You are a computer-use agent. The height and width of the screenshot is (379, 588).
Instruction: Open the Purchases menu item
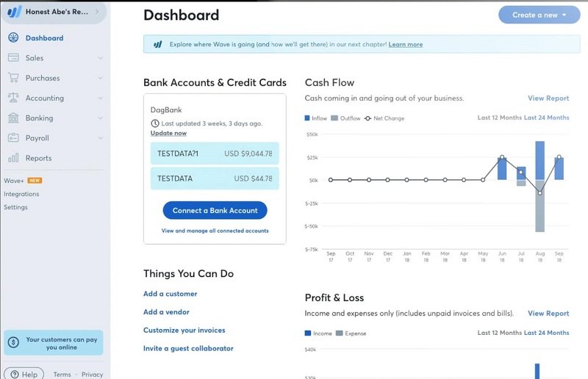point(43,78)
